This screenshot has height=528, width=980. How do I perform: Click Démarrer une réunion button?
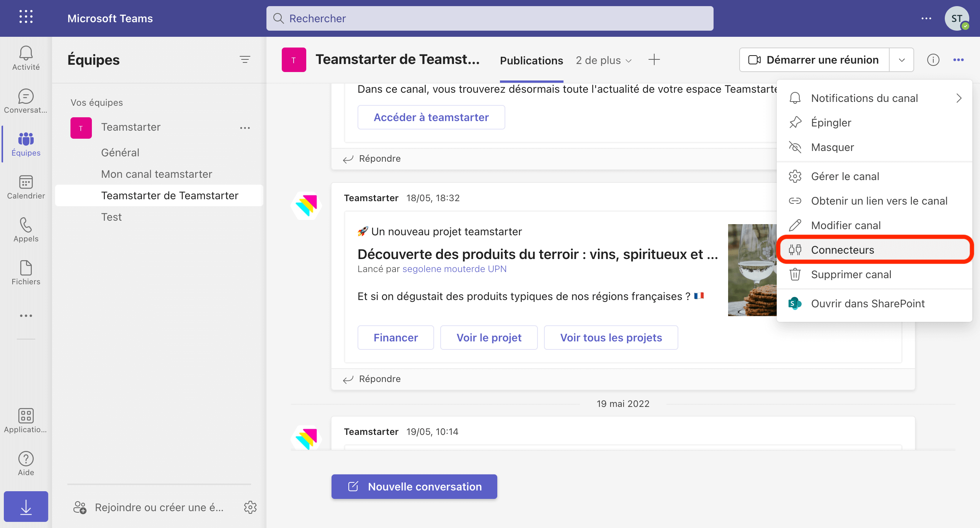point(814,60)
